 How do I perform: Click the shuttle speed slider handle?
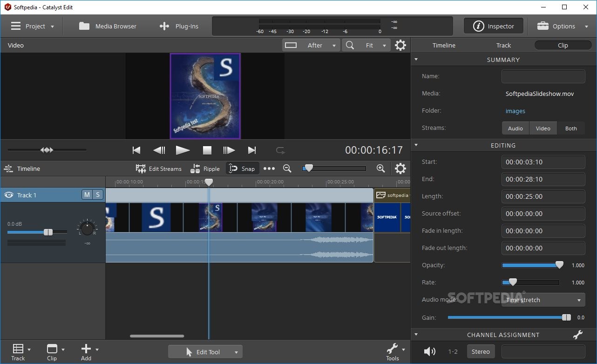coord(47,150)
